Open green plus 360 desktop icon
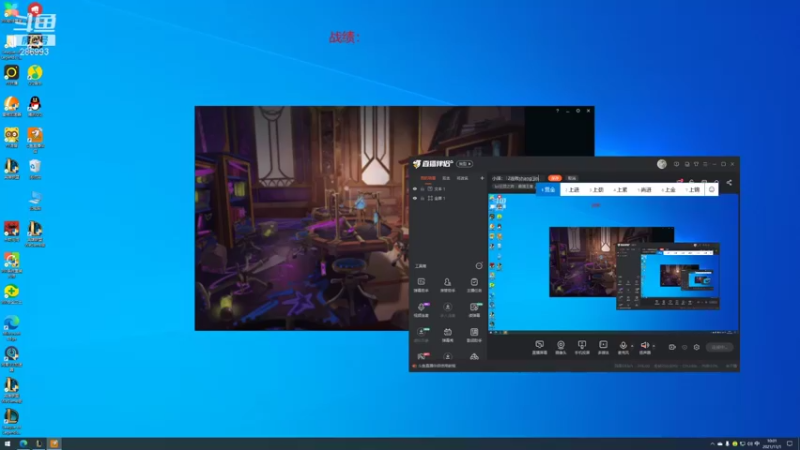The height and width of the screenshot is (450, 800). coord(12,294)
